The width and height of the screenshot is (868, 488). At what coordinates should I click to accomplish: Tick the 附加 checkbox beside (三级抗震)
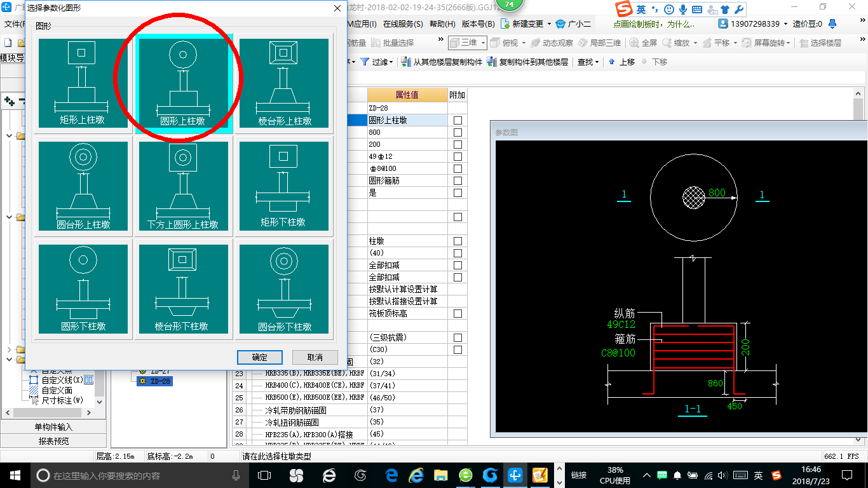click(x=458, y=337)
